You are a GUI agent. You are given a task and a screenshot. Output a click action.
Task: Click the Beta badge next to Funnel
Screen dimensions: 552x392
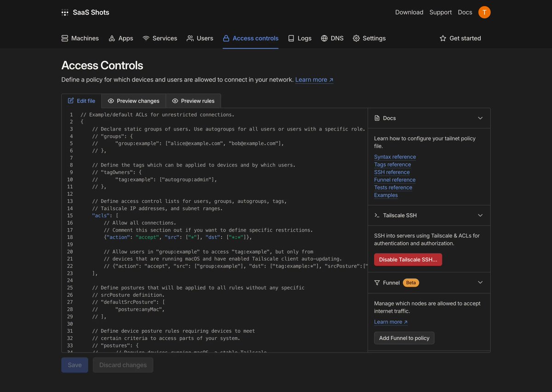[411, 283]
